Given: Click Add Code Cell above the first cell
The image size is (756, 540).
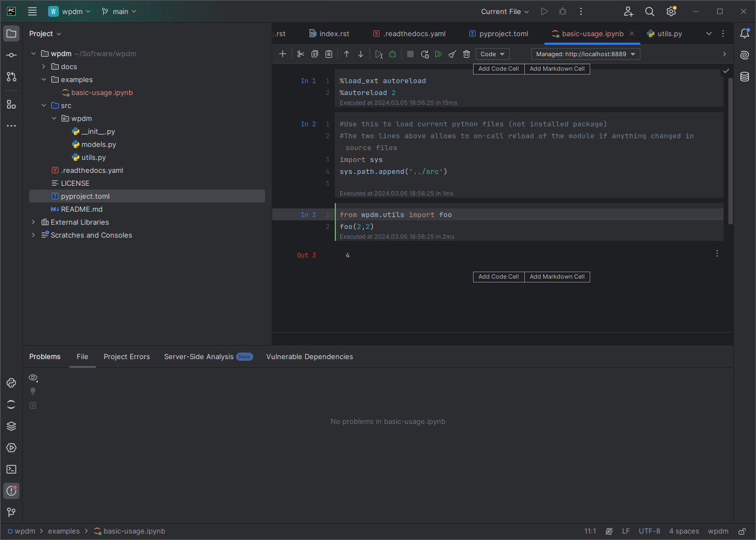Looking at the screenshot, I should pos(498,69).
